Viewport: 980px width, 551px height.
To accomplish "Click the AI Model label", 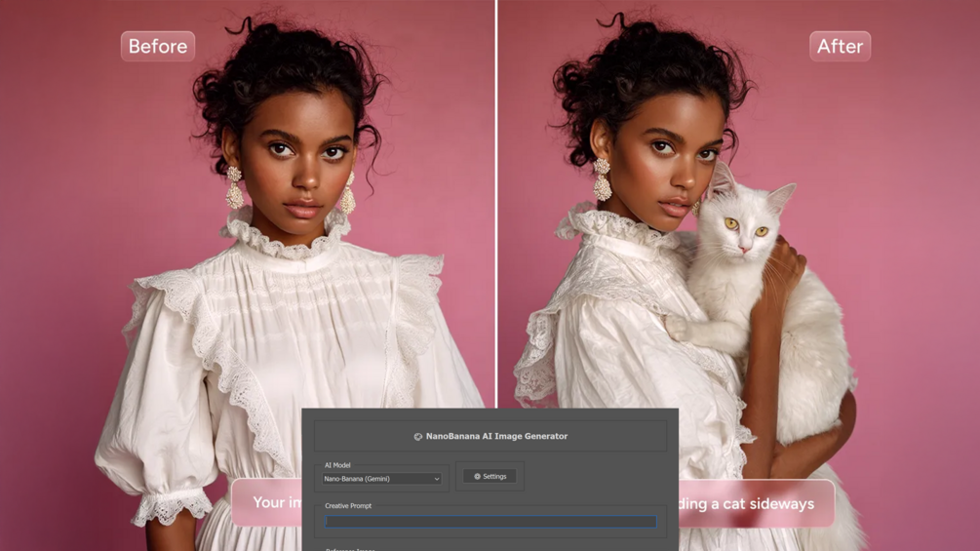I will point(337,465).
